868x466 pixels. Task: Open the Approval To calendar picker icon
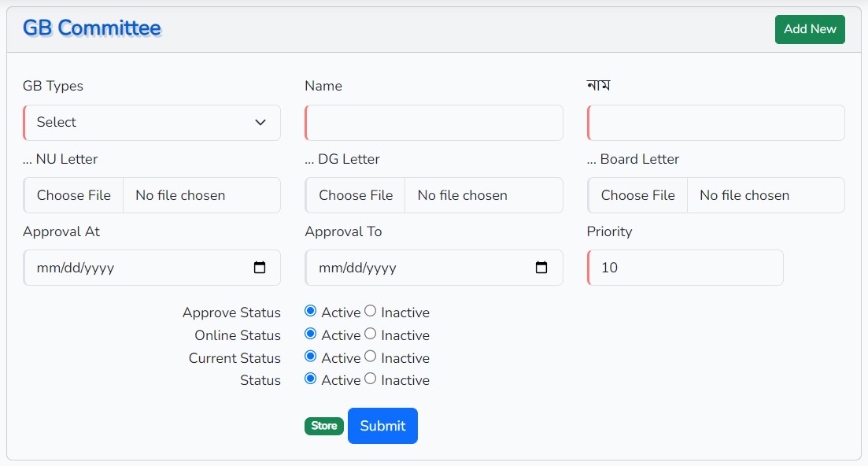click(541, 268)
